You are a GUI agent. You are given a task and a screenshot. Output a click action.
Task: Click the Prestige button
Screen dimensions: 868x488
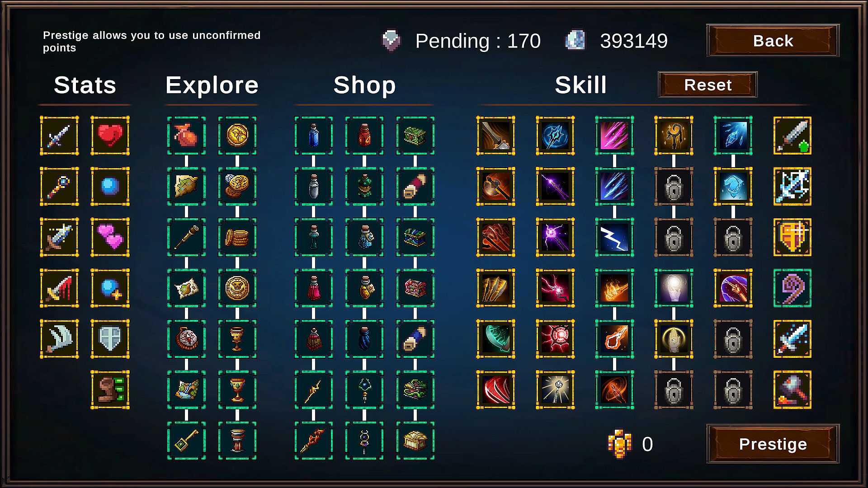[x=773, y=444]
